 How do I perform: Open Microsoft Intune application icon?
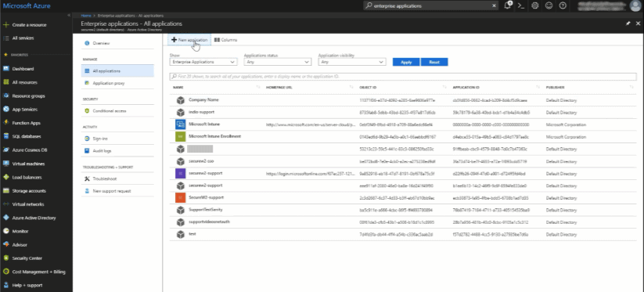tap(180, 124)
